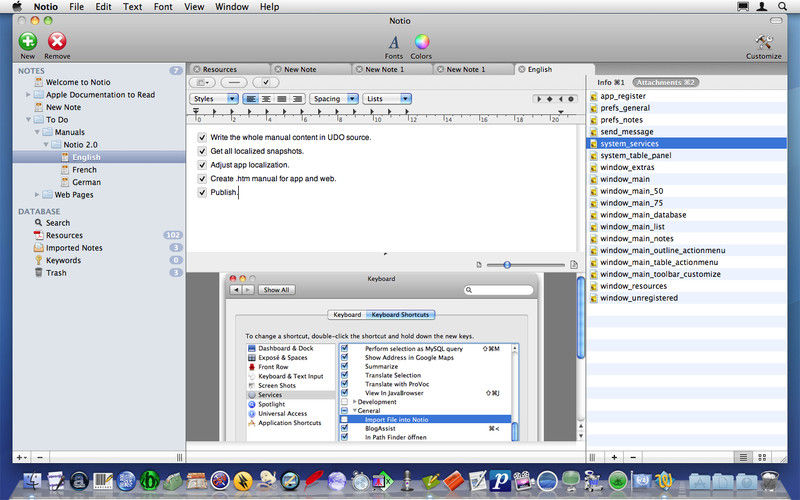
Task: Open the Trash icon in the Dock
Action: click(x=769, y=481)
